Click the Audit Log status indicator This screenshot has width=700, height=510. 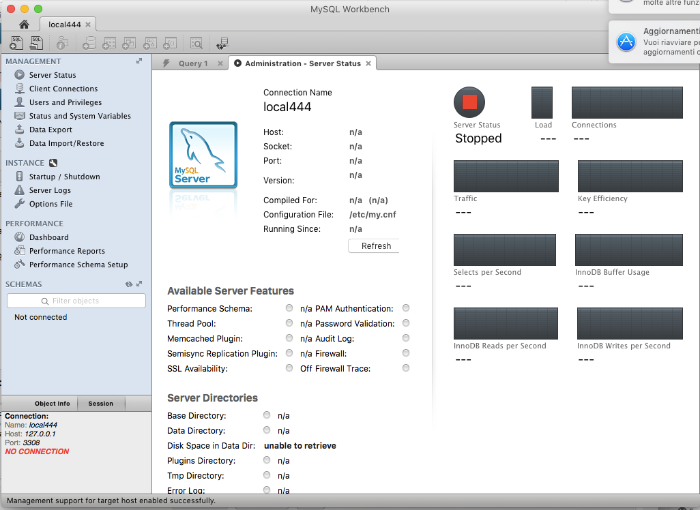(406, 338)
